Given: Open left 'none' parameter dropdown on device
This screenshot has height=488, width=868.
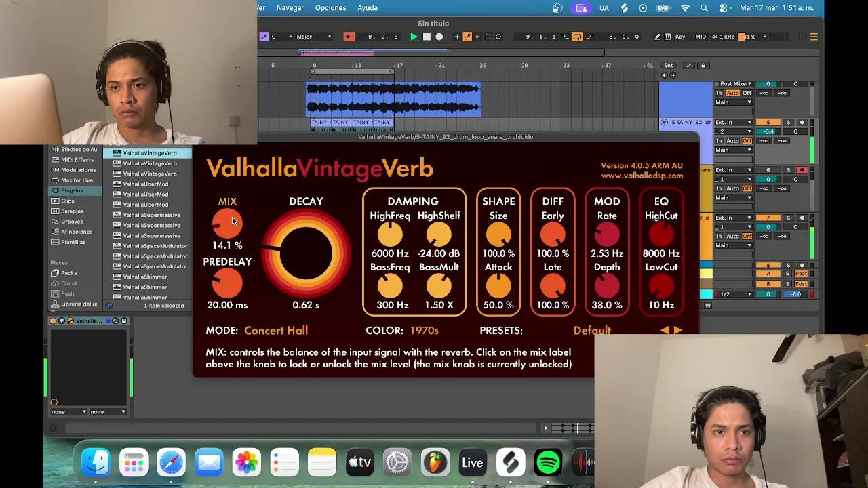Looking at the screenshot, I should click(68, 411).
